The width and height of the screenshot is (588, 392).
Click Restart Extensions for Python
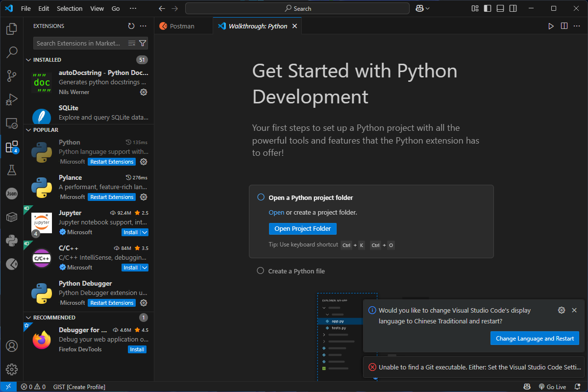pyautogui.click(x=112, y=162)
